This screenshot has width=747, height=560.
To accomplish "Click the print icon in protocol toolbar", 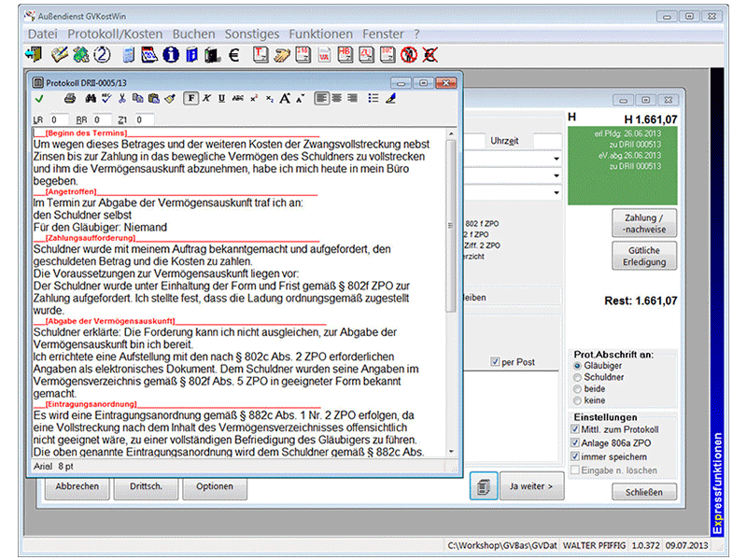I will [x=69, y=98].
